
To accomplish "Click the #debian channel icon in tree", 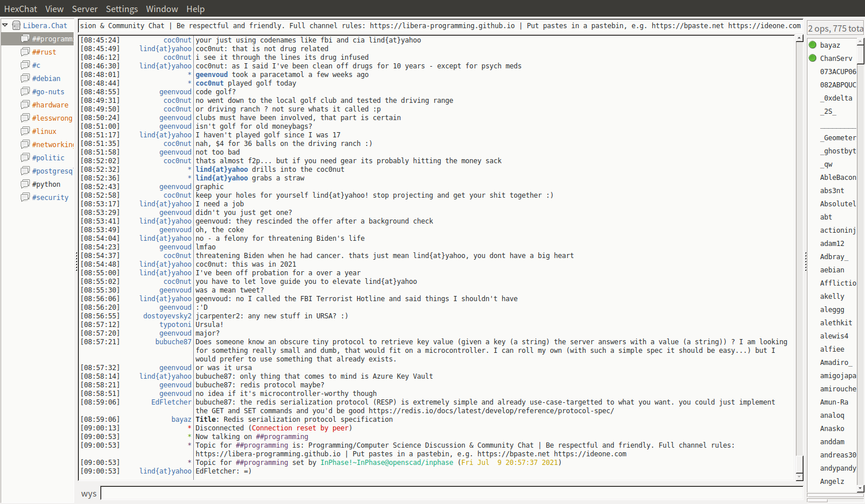I will click(x=25, y=78).
